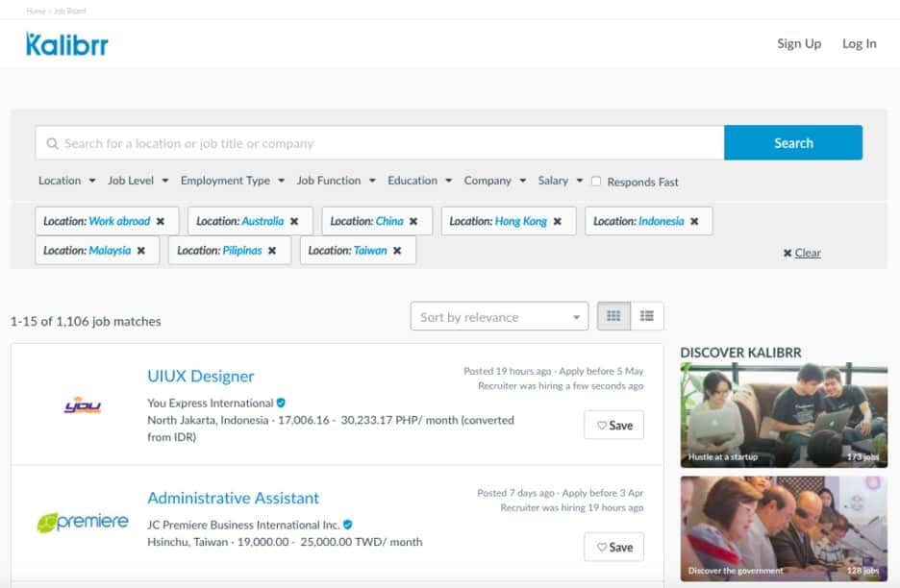This screenshot has height=588, width=900.
Task: Switch to grid view layout
Action: [x=613, y=316]
